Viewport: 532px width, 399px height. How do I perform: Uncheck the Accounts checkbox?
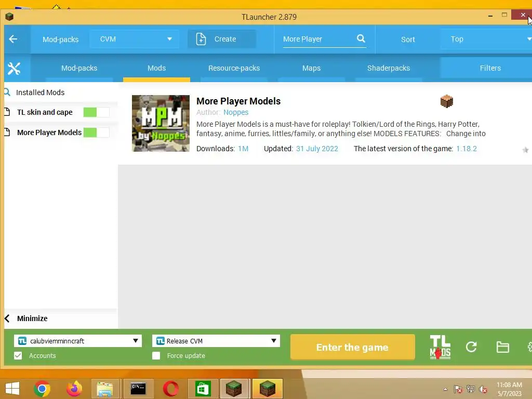coord(18,355)
